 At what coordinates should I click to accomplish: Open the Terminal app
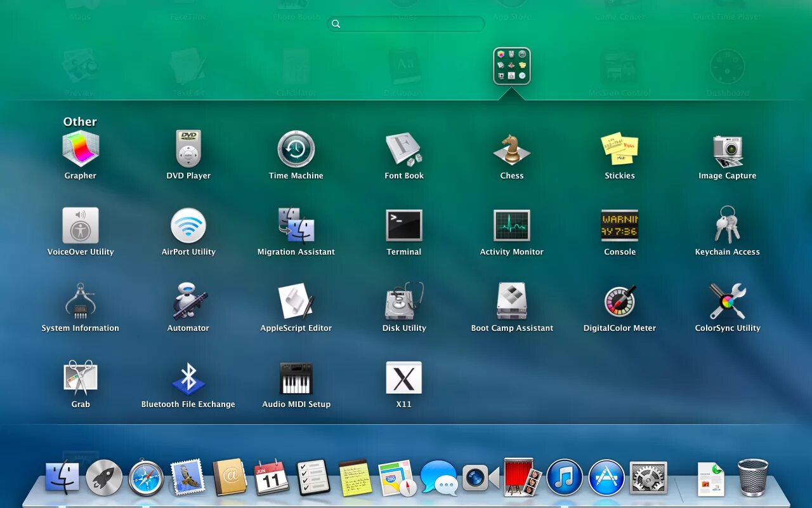click(404, 225)
